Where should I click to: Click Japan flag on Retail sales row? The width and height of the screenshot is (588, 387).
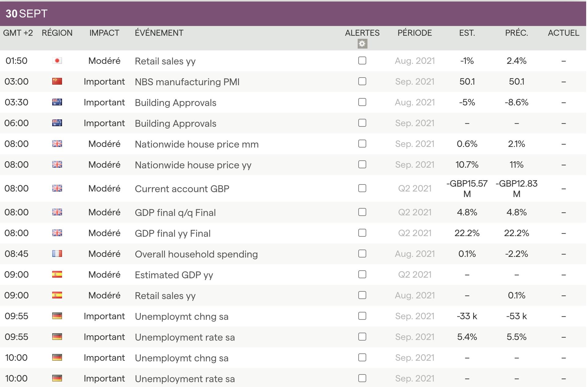(57, 61)
